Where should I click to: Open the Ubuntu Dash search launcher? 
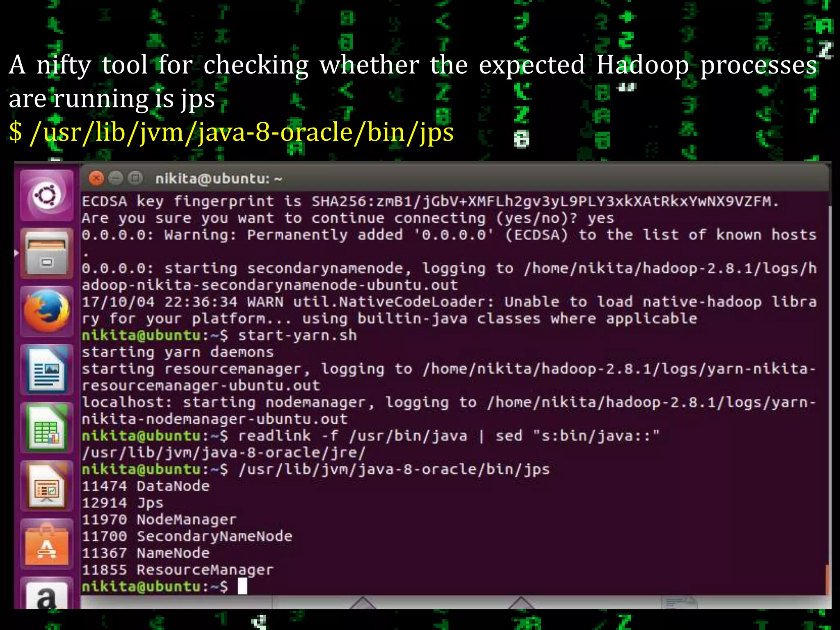[x=46, y=196]
